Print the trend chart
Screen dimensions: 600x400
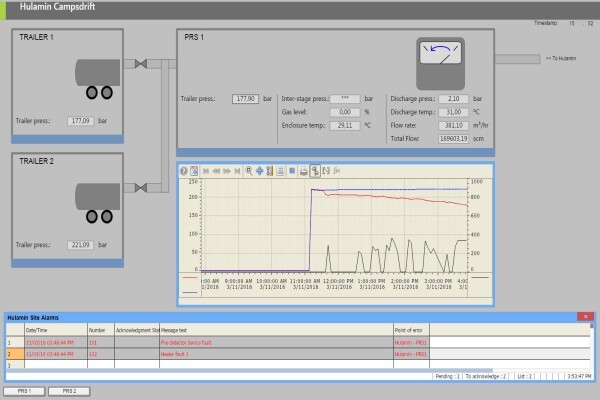[303, 171]
